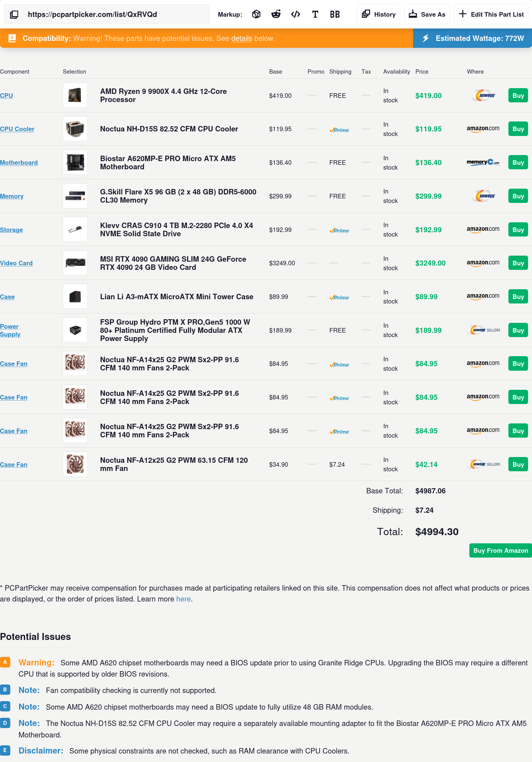The height and width of the screenshot is (762, 532).
Task: Open the list History
Action: click(379, 14)
